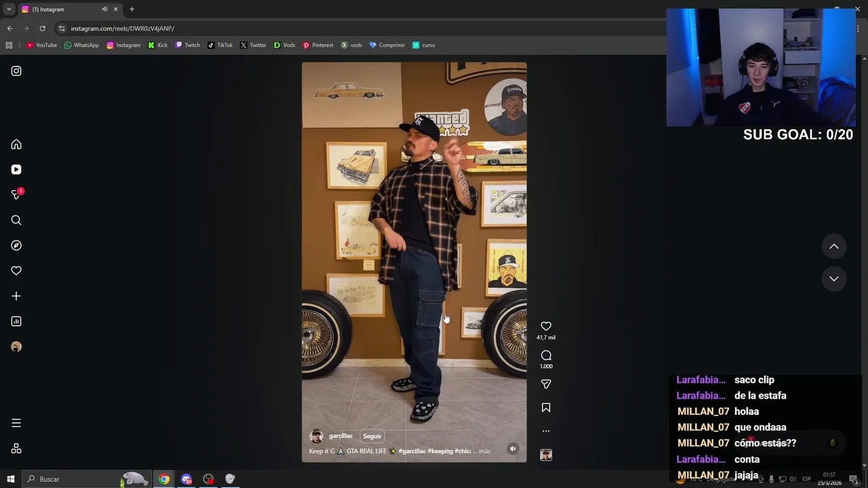Click the #garcillac hashtag in caption

pos(412,451)
